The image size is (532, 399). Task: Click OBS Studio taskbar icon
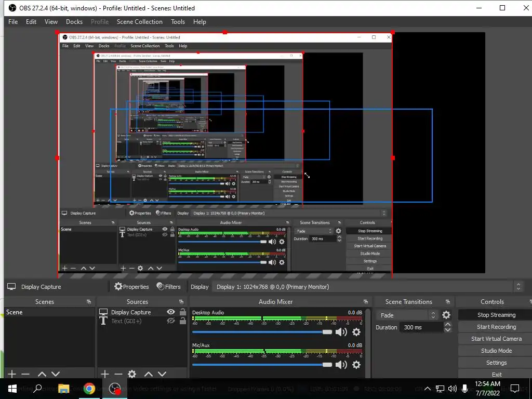tap(115, 389)
